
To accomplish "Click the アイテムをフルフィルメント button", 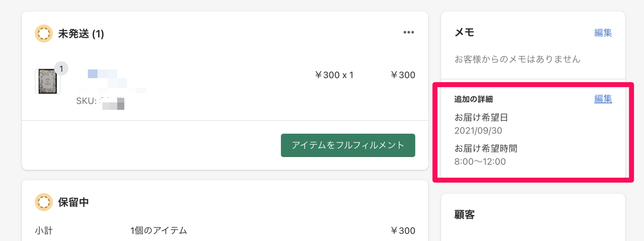I will [348, 145].
